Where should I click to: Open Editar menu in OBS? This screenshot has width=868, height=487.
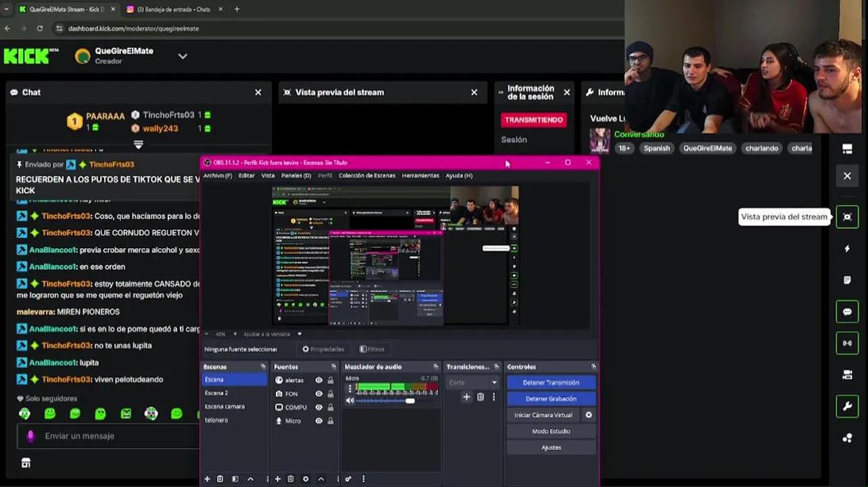tap(246, 175)
